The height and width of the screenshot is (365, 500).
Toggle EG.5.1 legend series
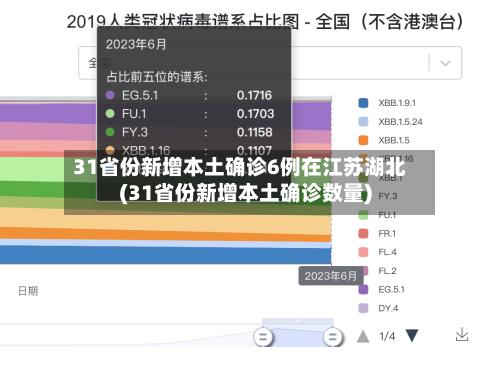pyautogui.click(x=381, y=289)
